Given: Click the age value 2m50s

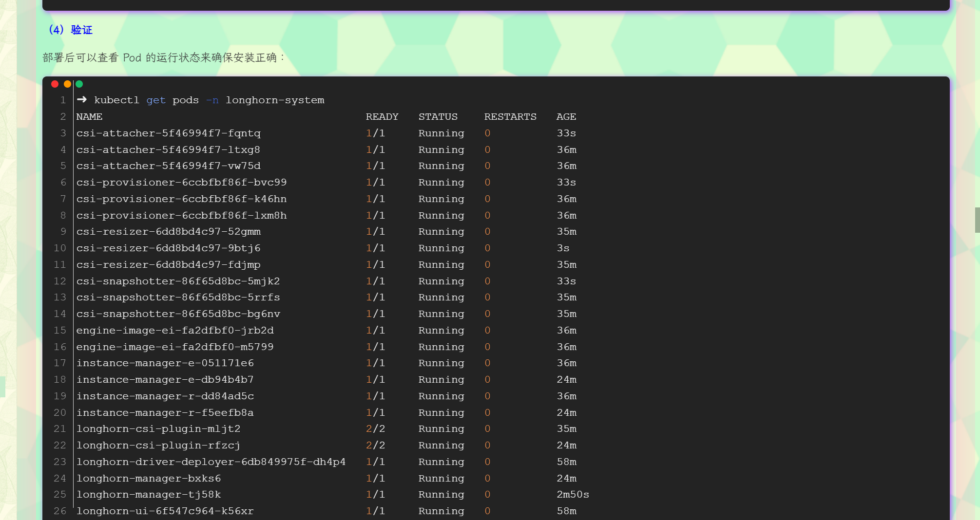Looking at the screenshot, I should pos(573,495).
